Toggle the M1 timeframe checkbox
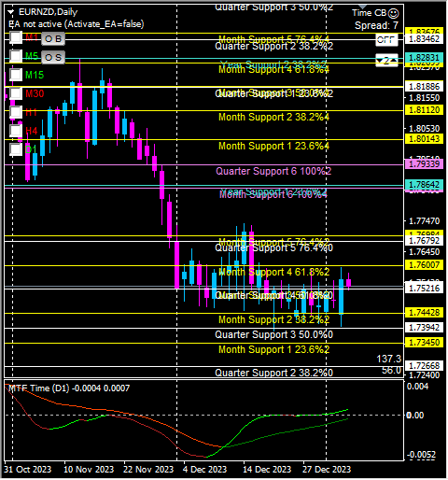 coord(16,37)
